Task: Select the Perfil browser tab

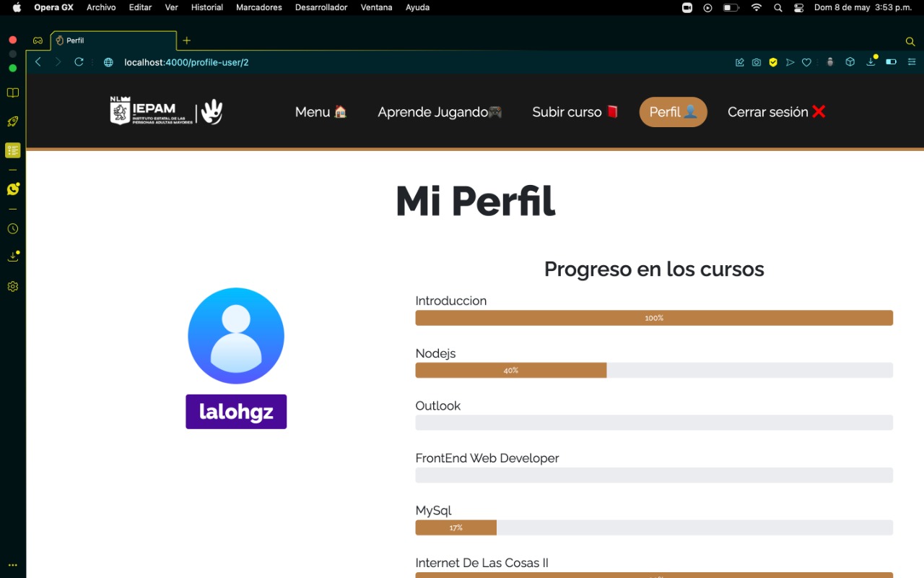Action: tap(113, 40)
